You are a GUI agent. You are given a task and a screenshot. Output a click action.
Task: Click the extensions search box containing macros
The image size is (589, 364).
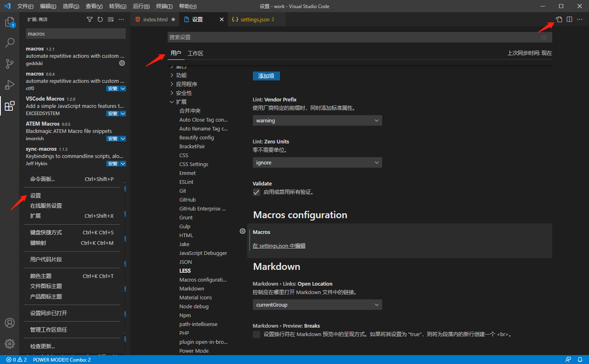point(76,34)
